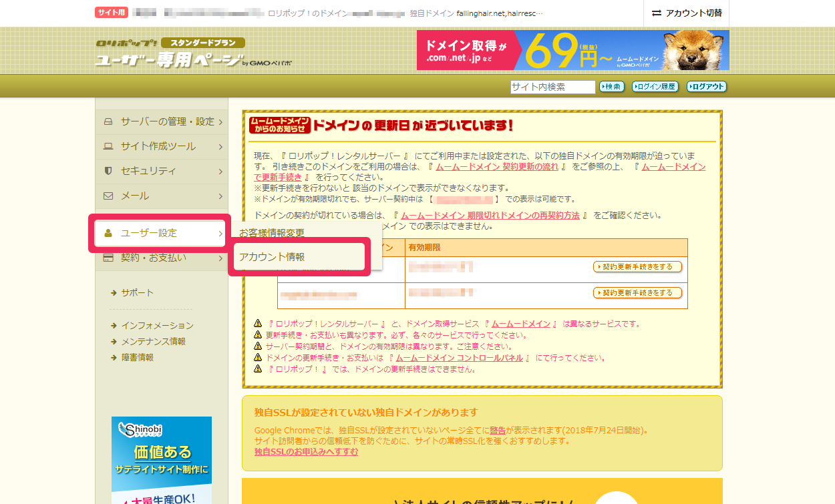
Task: Click the person icon beside ユーザー設定
Action: [108, 234]
